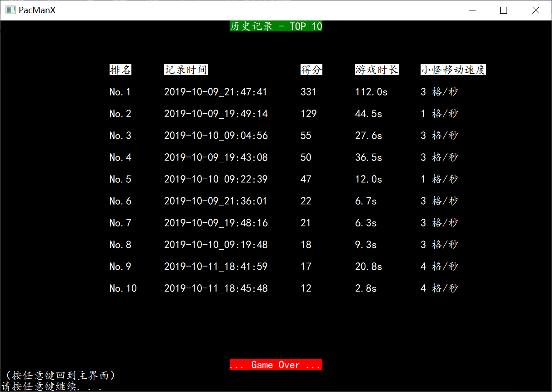This screenshot has width=552, height=392.
Task: Select the No.7 rank label
Action: (120, 223)
